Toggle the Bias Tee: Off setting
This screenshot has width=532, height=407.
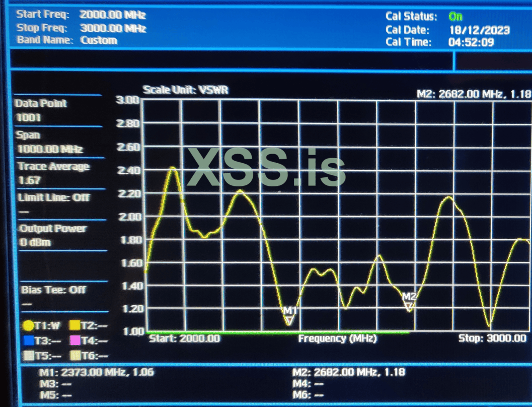coord(54,296)
